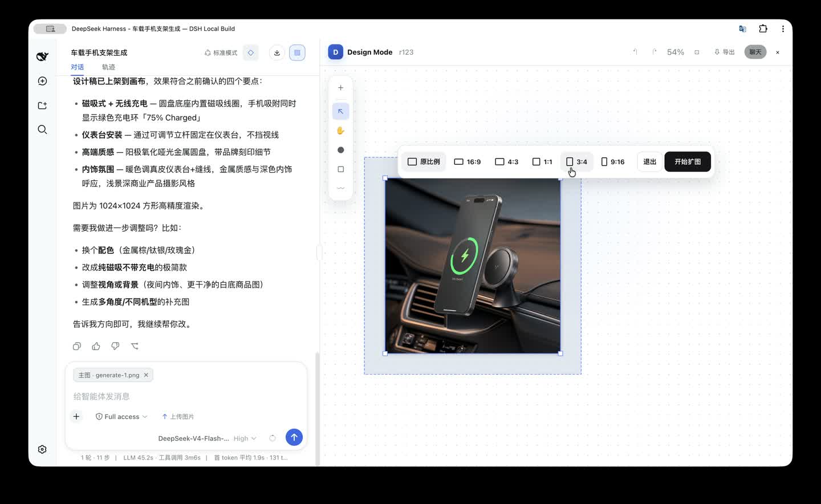Open the browser extensions puzzle icon
821x504 pixels.
point(763,29)
